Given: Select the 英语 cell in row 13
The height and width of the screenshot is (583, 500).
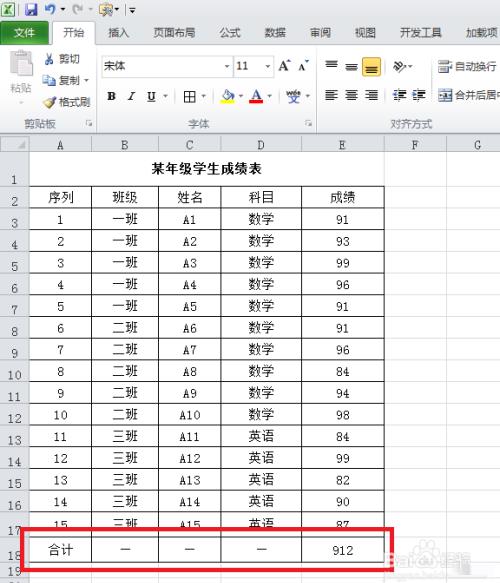Looking at the screenshot, I should point(261,436).
